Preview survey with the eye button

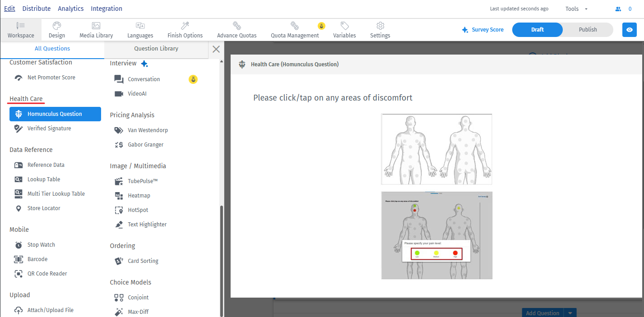629,30
